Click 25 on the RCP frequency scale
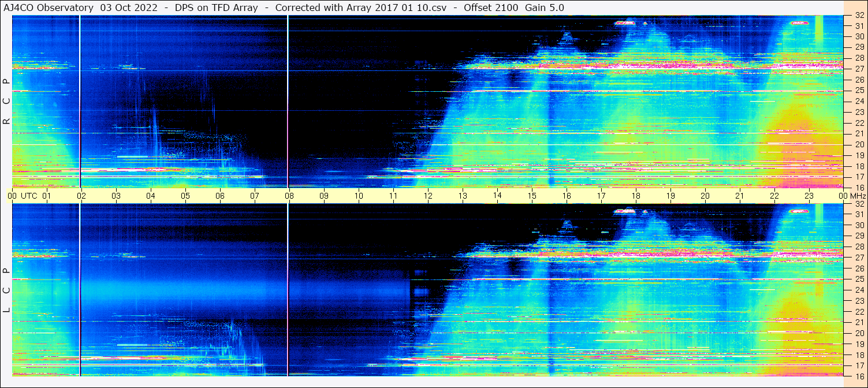This screenshot has height=388, width=868. coord(859,91)
